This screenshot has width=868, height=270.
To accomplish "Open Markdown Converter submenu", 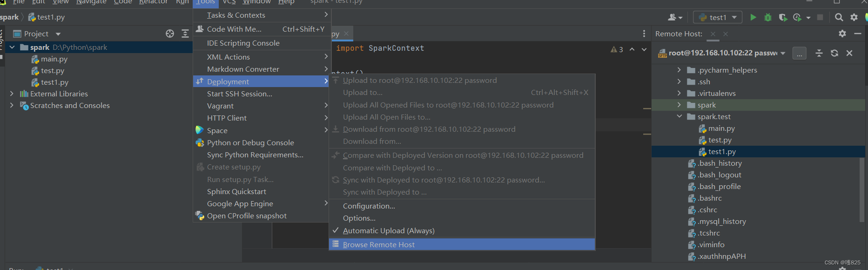I will tap(261, 69).
